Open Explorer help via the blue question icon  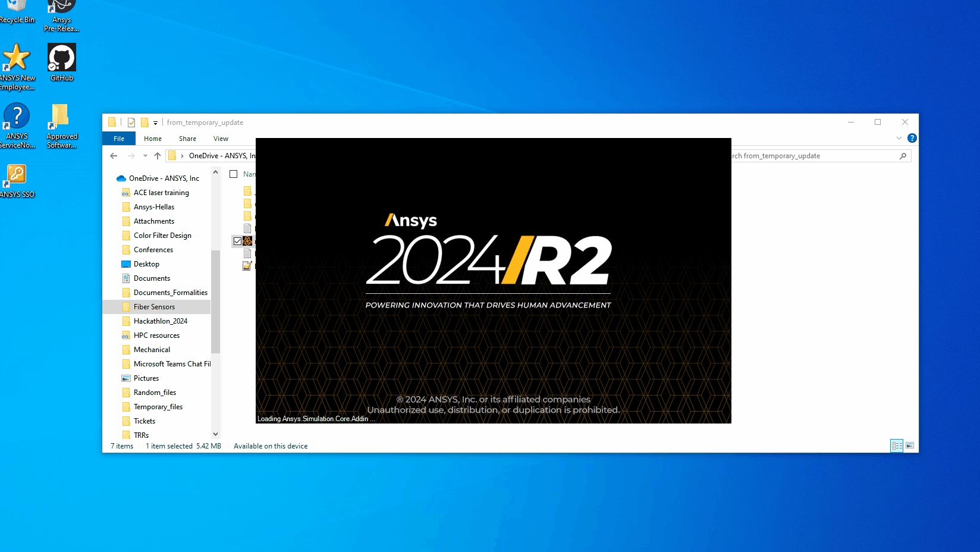[x=912, y=138]
